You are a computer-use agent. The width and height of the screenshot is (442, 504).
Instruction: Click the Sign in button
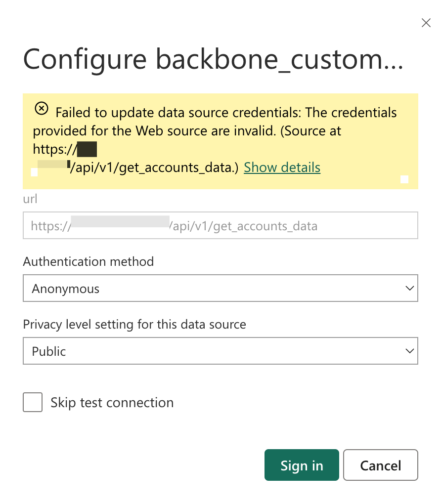pyautogui.click(x=302, y=465)
